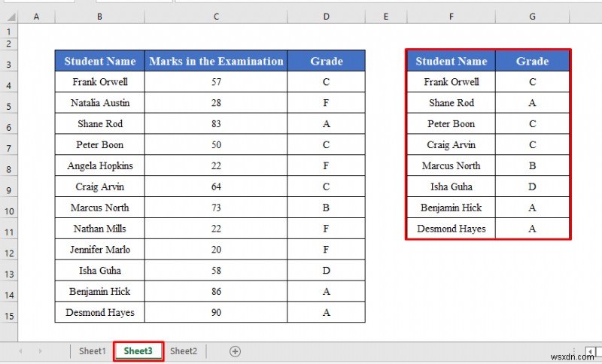Select the marks cell containing 73
The height and width of the screenshot is (364, 602).
[216, 208]
